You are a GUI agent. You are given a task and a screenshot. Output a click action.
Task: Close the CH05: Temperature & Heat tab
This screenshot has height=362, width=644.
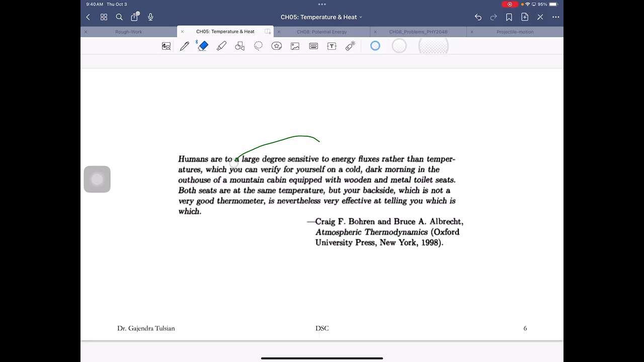tap(183, 32)
